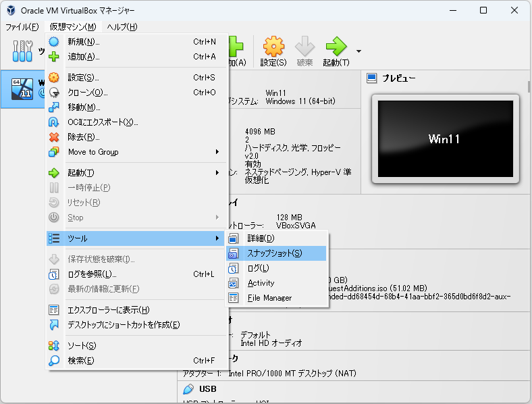Click the Move to Group icon

(x=53, y=152)
